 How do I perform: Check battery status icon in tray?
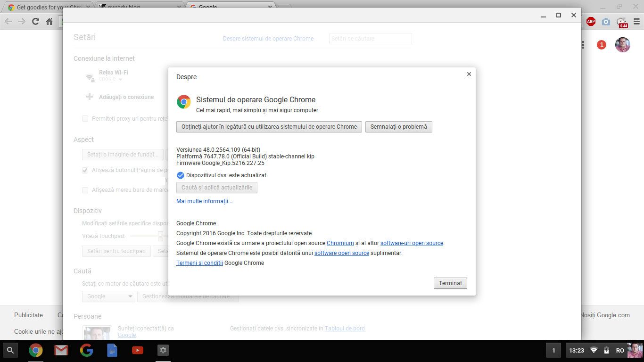606,350
